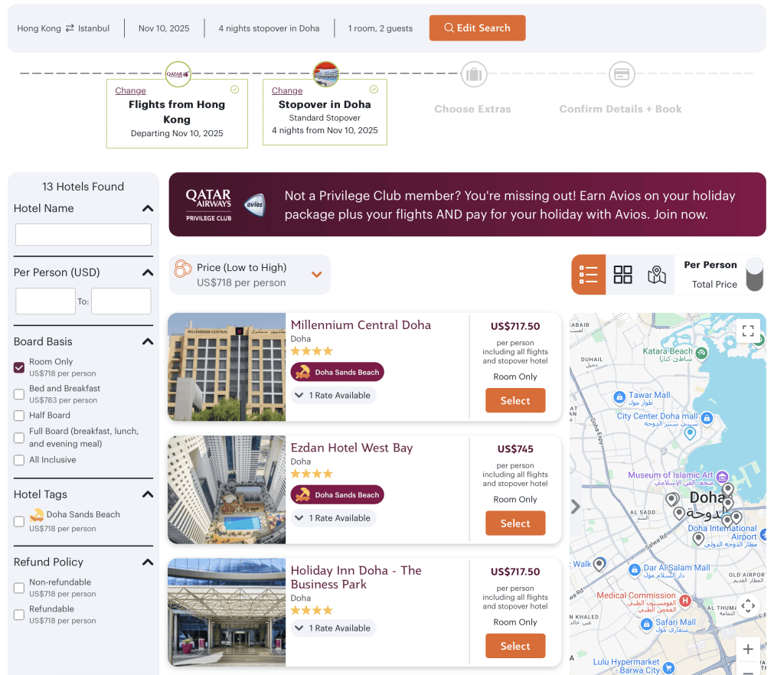The height and width of the screenshot is (675, 784).
Task: Click Change under Stopover in Doha
Action: [x=287, y=90]
